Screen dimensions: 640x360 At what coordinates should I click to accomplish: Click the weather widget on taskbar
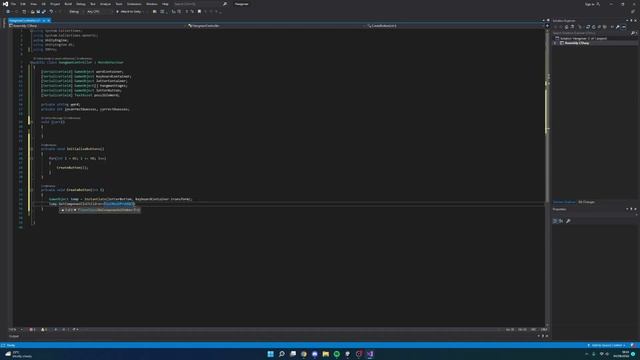pyautogui.click(x=18, y=354)
